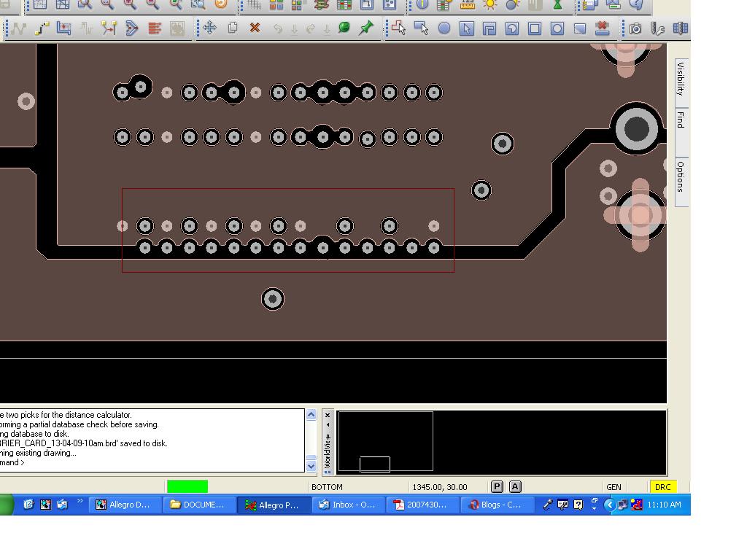This screenshot has height=560, width=747.
Task: Switch to the Visibility panel tab
Action: point(679,82)
